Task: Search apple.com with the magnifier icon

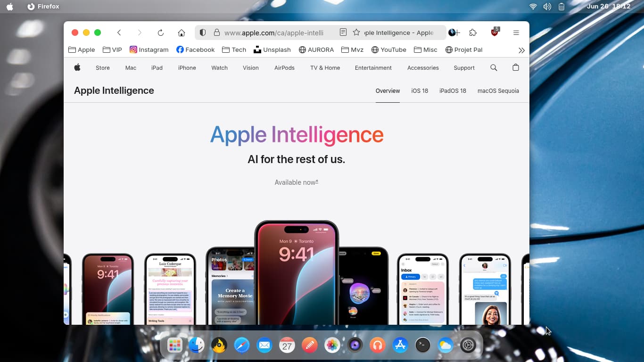Action: click(494, 67)
